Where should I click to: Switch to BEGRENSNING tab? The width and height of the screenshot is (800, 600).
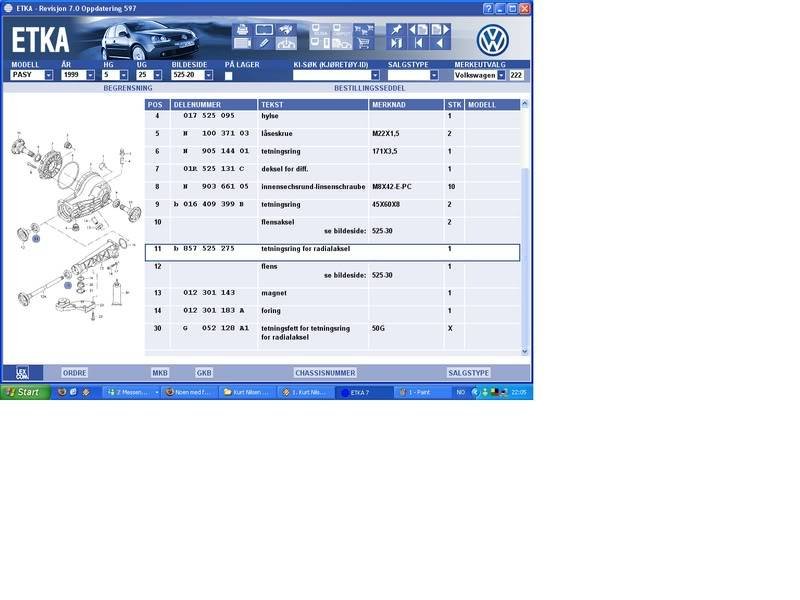pyautogui.click(x=128, y=88)
